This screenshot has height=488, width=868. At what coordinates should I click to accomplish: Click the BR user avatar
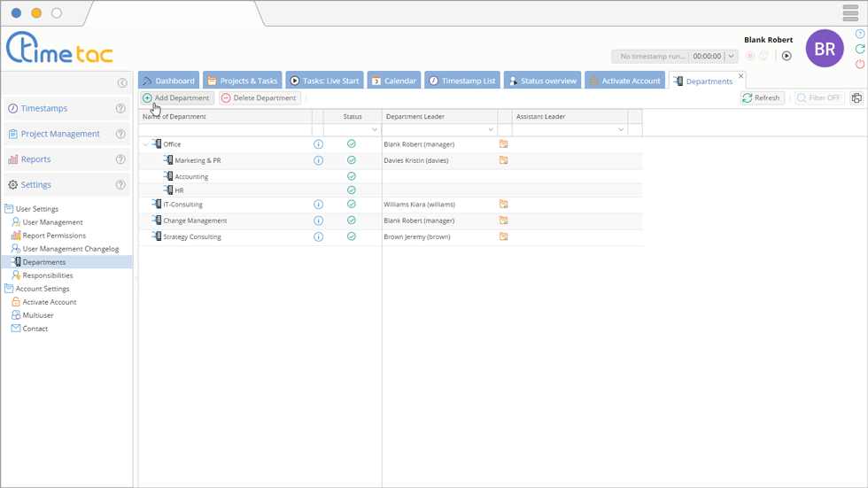click(x=825, y=49)
